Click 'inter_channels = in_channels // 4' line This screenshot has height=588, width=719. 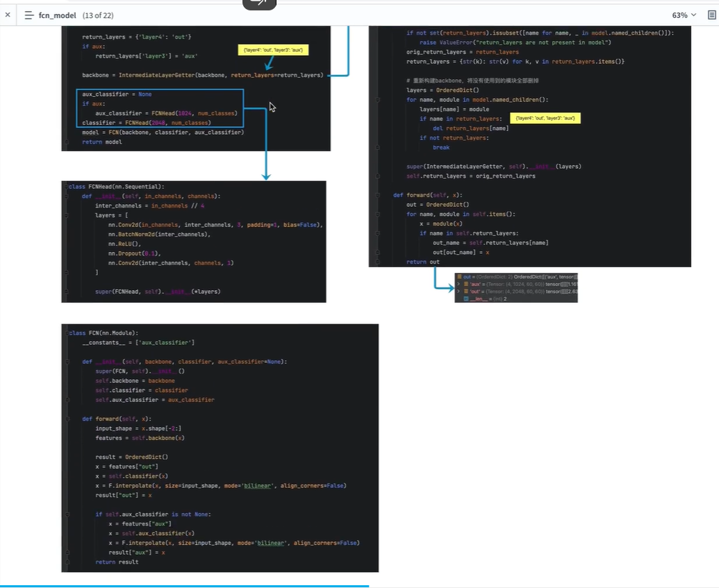click(150, 205)
